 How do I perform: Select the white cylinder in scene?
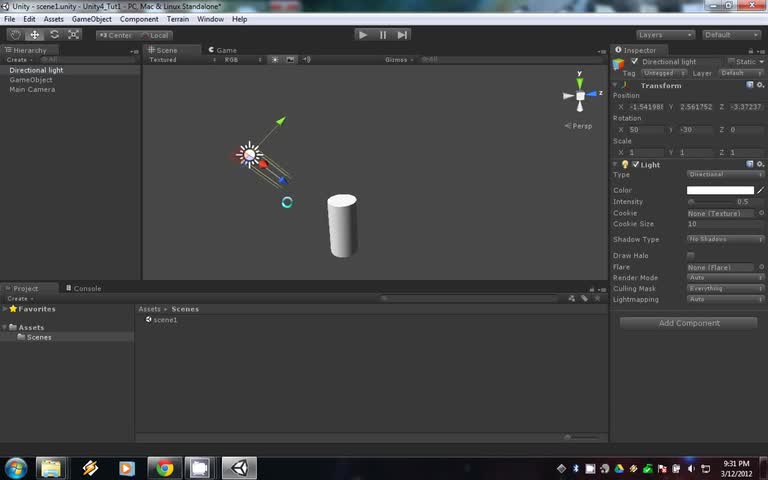click(x=342, y=225)
